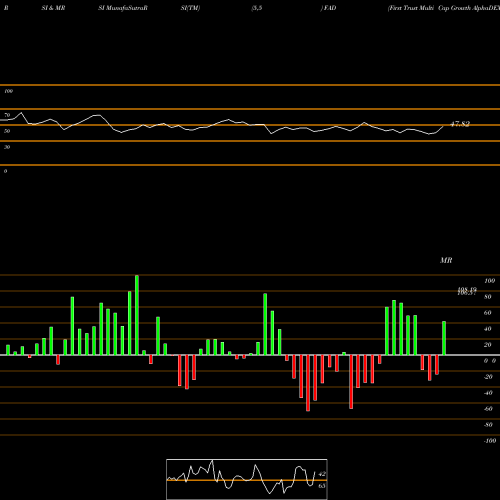
Task: Click the 'SI(TM)' header label
Action: click(190, 8)
